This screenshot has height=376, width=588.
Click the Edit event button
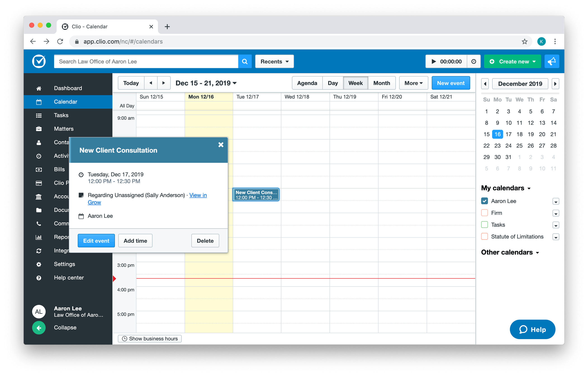coord(96,241)
